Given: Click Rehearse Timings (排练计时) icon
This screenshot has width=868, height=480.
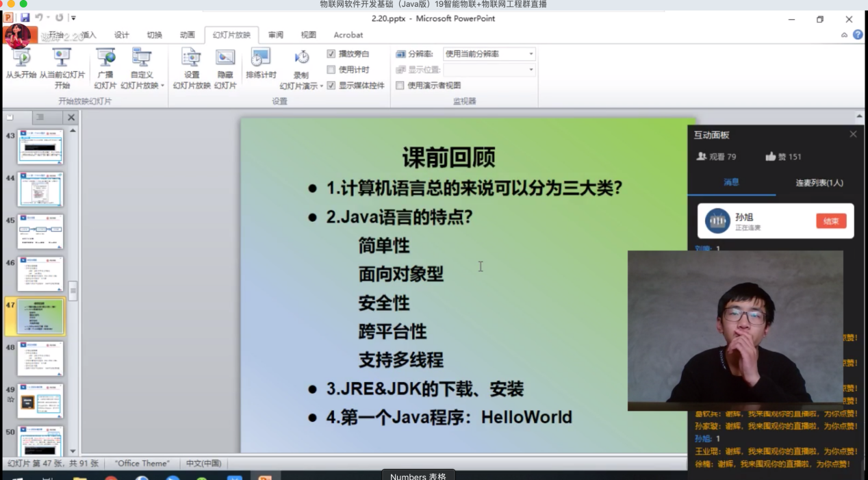Looking at the screenshot, I should 261,63.
